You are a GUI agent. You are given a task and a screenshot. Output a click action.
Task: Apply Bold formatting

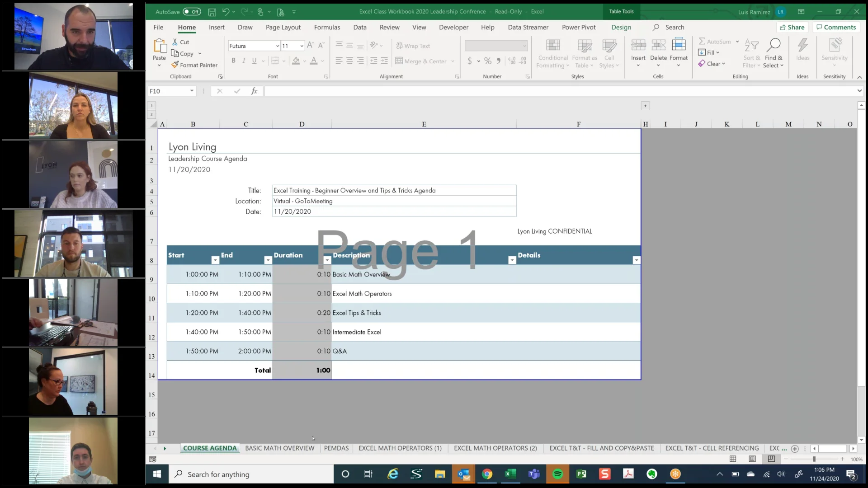[233, 61]
